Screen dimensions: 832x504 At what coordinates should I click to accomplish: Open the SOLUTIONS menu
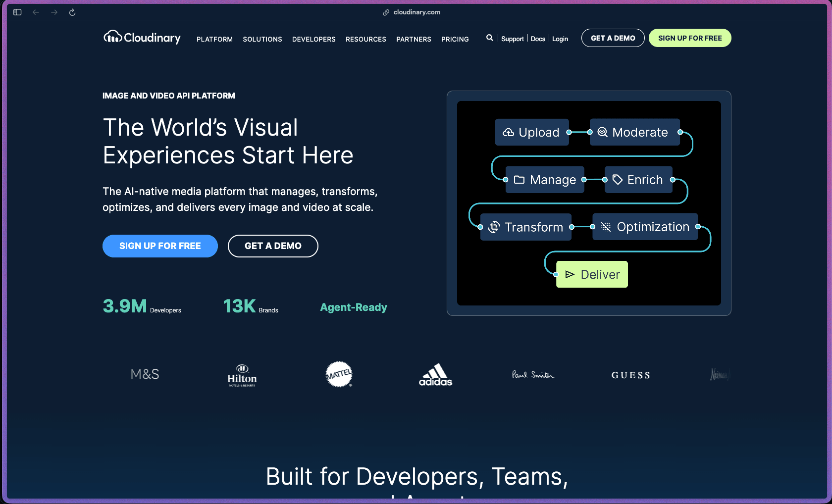click(262, 39)
